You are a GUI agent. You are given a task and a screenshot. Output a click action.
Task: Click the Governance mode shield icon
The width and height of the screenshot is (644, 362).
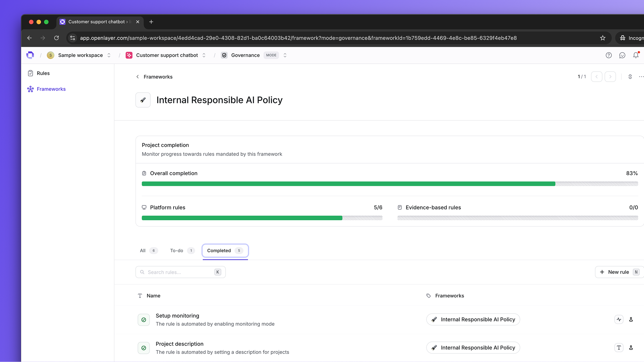tap(224, 55)
